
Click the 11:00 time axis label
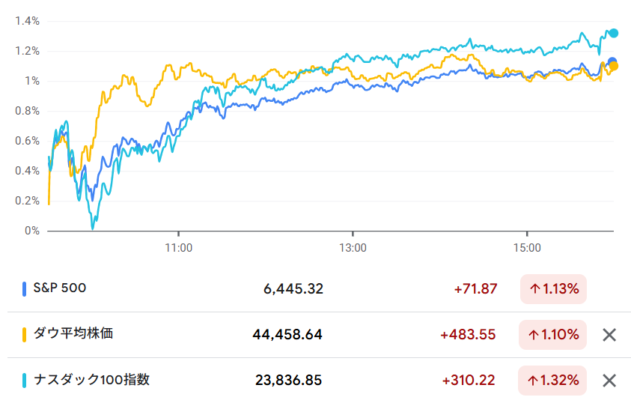pyautogui.click(x=178, y=248)
